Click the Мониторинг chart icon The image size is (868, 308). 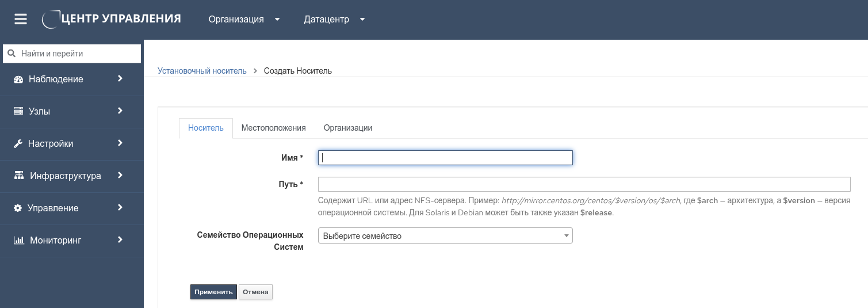point(19,241)
